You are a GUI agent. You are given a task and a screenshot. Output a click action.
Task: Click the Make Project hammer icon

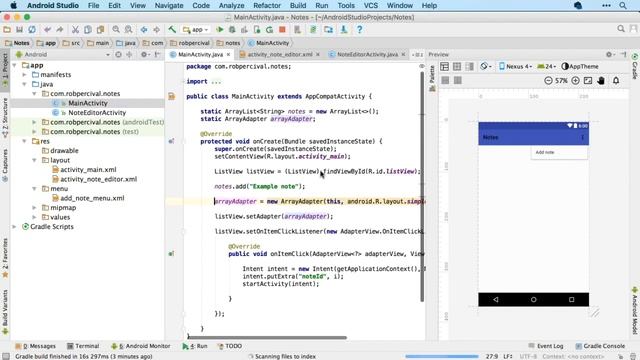[172, 30]
